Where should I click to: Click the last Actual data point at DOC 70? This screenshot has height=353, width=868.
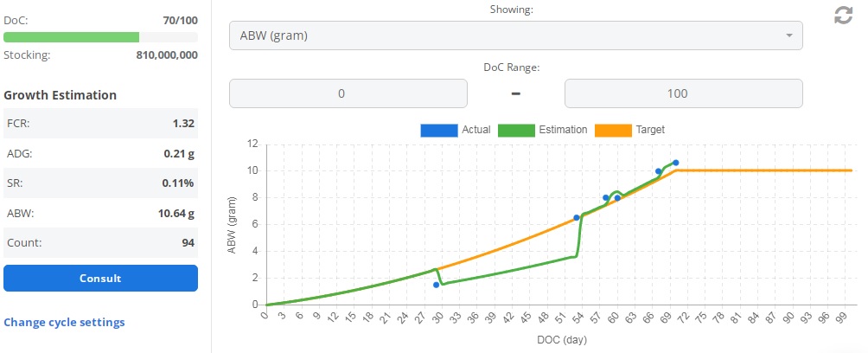click(x=675, y=163)
